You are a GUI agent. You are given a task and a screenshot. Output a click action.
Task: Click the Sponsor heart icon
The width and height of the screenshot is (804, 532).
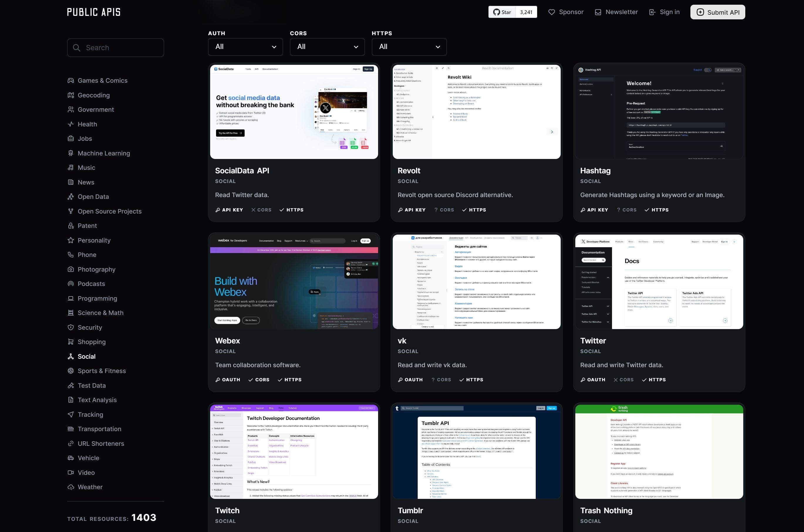click(551, 12)
